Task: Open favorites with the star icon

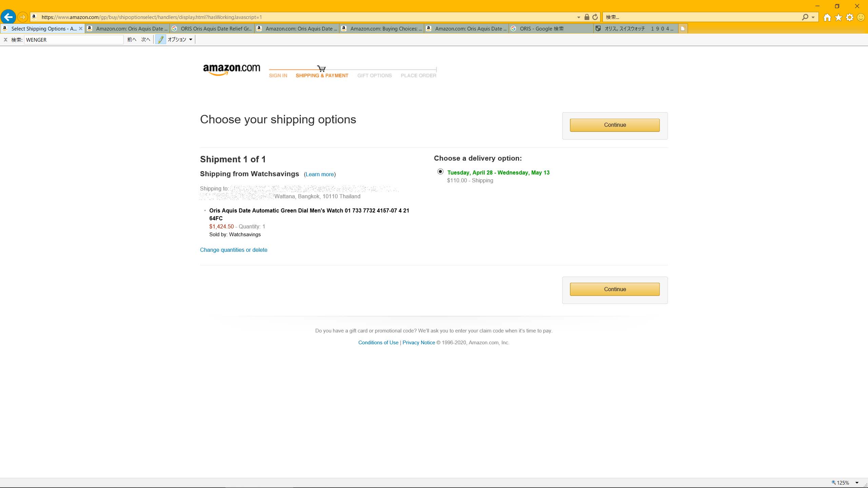Action: coord(838,17)
